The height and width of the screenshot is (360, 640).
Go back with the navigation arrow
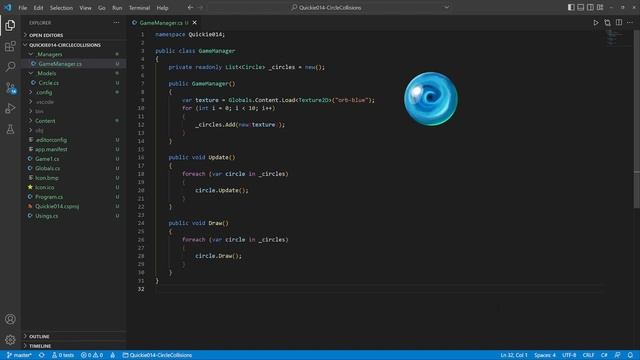(x=190, y=7)
